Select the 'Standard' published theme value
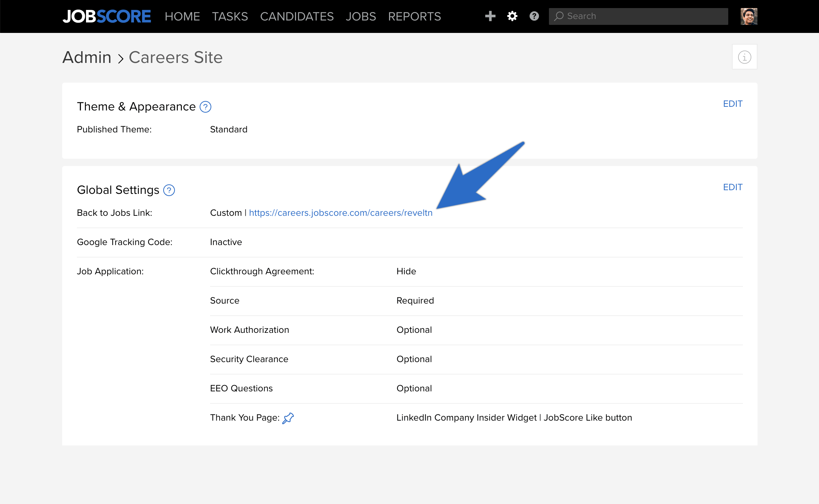Image resolution: width=819 pixels, height=504 pixels. [x=229, y=129]
